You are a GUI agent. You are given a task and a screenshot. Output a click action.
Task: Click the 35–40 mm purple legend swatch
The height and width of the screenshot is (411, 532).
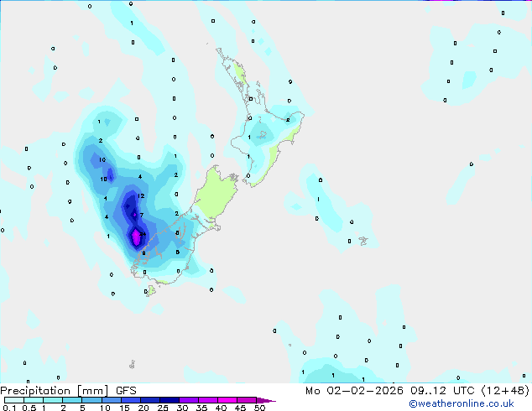coord(208,400)
